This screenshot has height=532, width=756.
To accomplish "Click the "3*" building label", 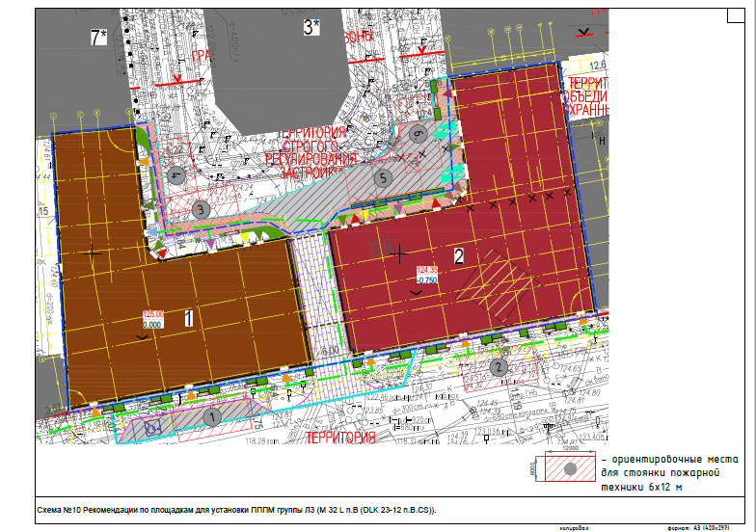I will tap(311, 27).
